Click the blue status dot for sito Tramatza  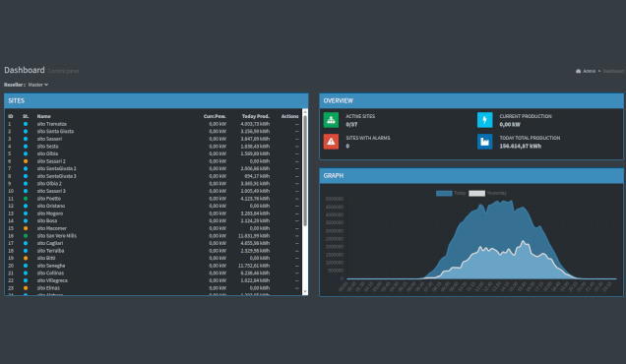pos(26,124)
